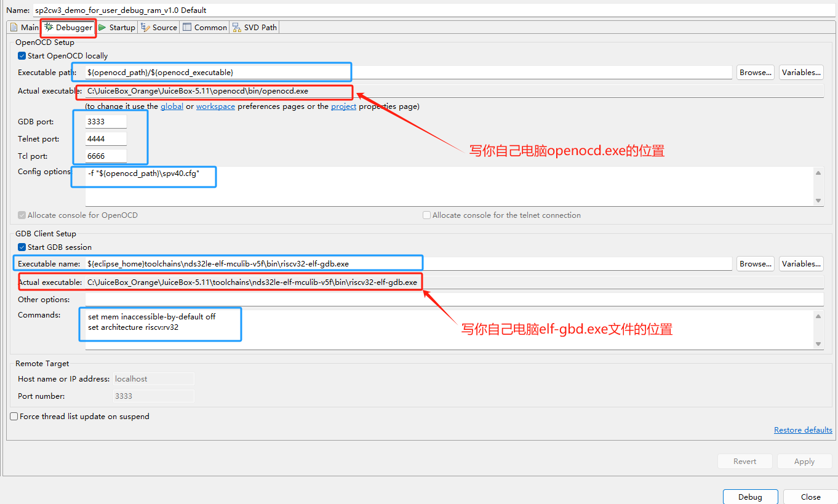838x504 pixels.
Task: Switch to the Startup tab
Action: click(x=117, y=28)
